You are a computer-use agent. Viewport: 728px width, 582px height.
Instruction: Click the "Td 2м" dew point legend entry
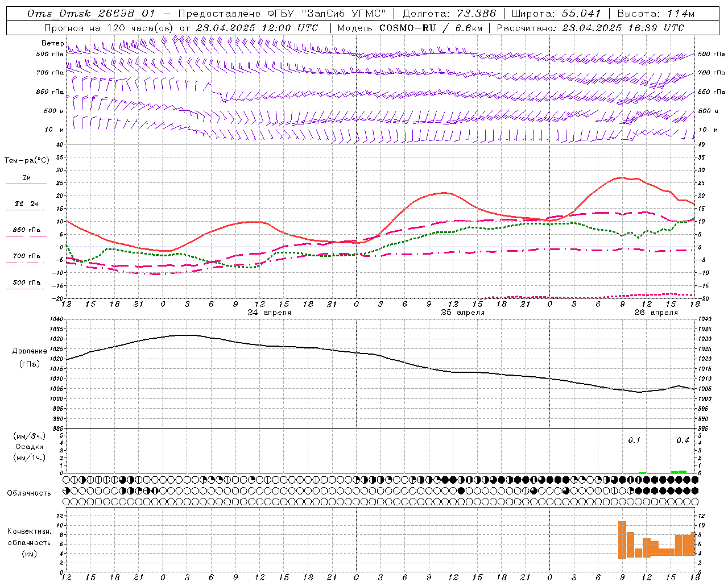[27, 203]
